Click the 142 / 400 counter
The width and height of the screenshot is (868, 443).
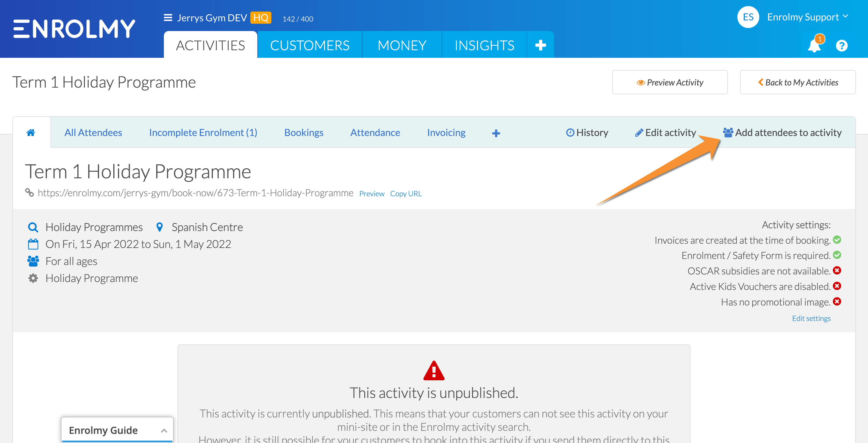click(x=298, y=19)
